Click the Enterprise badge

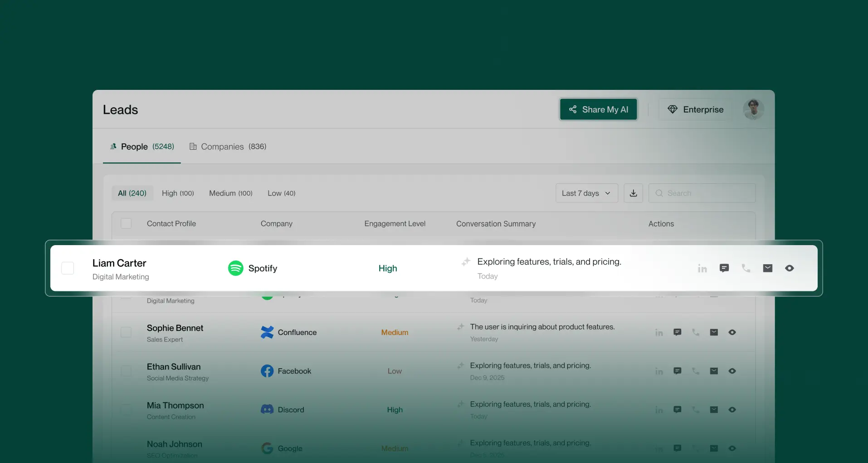coord(695,109)
